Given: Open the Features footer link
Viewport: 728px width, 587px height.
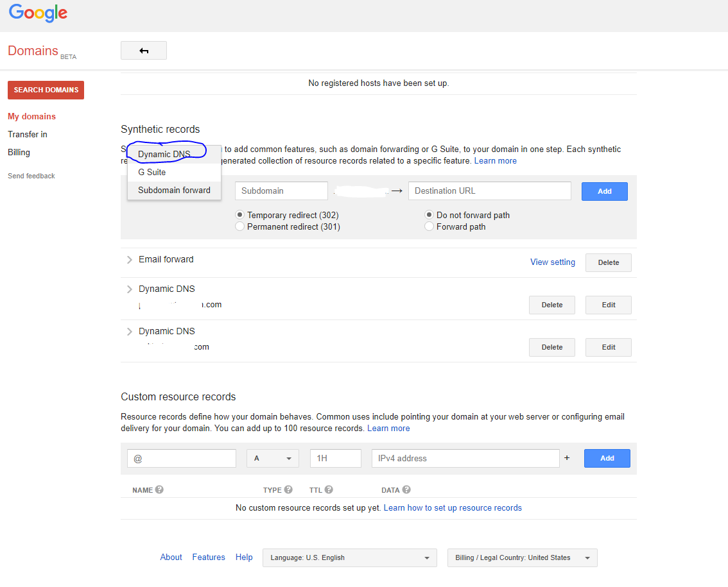Looking at the screenshot, I should point(209,557).
